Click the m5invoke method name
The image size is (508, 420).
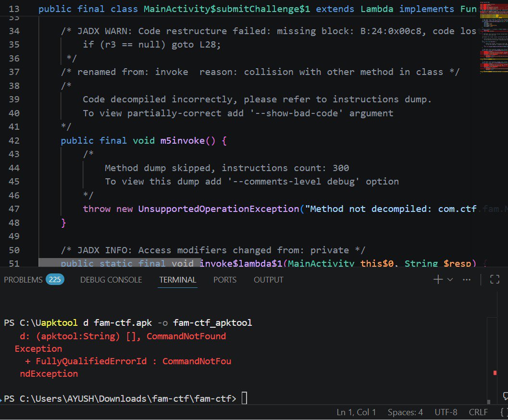(183, 140)
